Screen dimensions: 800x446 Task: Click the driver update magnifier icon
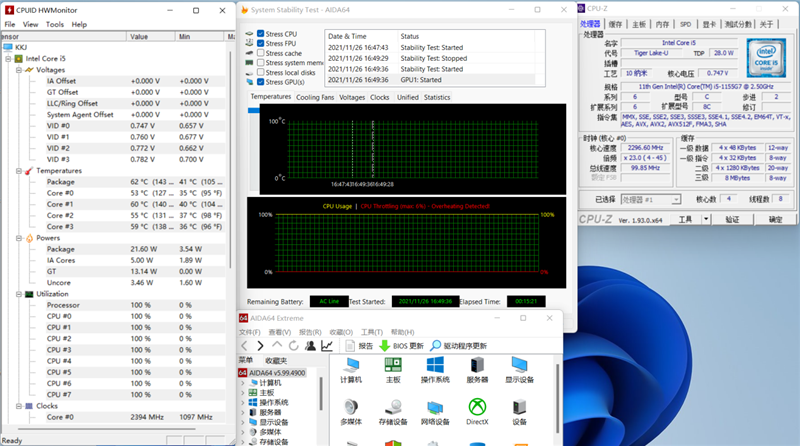point(435,346)
